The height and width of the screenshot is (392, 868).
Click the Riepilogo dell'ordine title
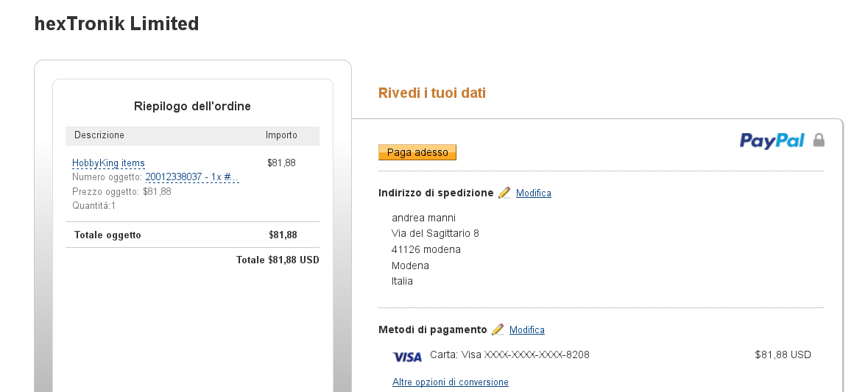click(x=192, y=107)
